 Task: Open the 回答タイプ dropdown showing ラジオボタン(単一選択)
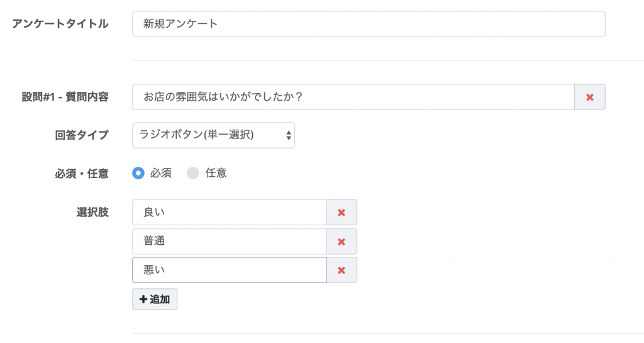point(214,135)
